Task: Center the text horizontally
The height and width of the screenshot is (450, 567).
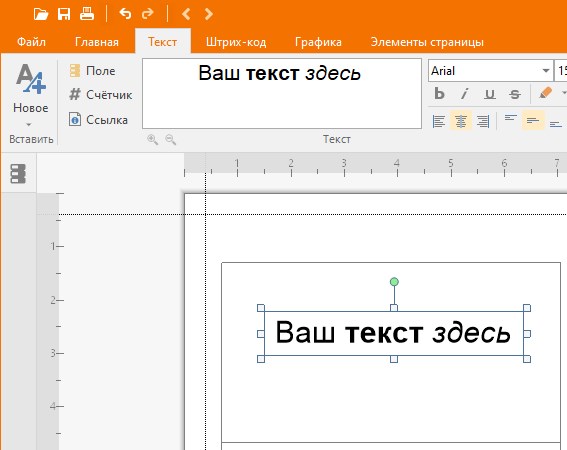Action: click(x=461, y=121)
